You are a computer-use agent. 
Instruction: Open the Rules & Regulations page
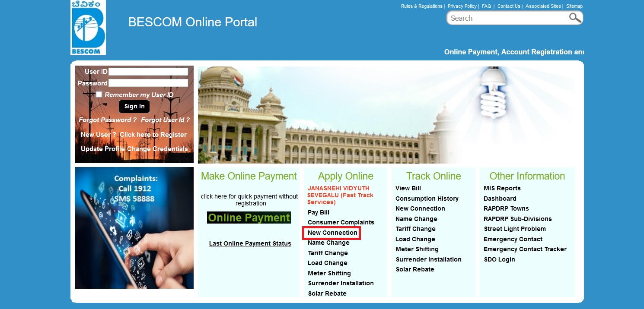click(x=421, y=6)
